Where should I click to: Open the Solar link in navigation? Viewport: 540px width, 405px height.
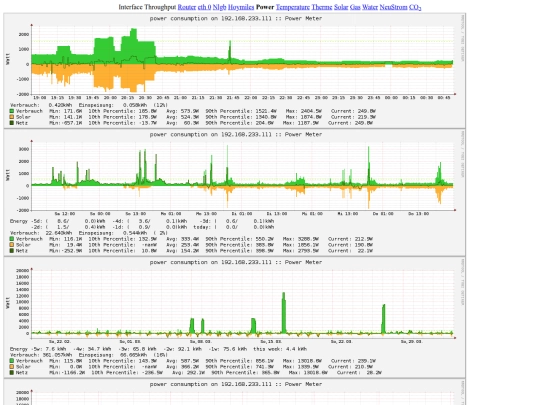point(341,7)
